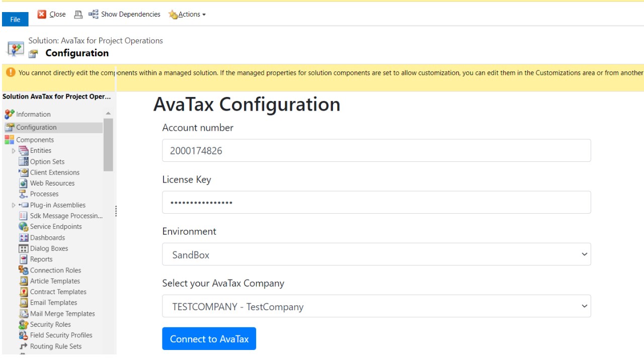
Task: Click the Components icon in sidebar
Action: point(10,140)
